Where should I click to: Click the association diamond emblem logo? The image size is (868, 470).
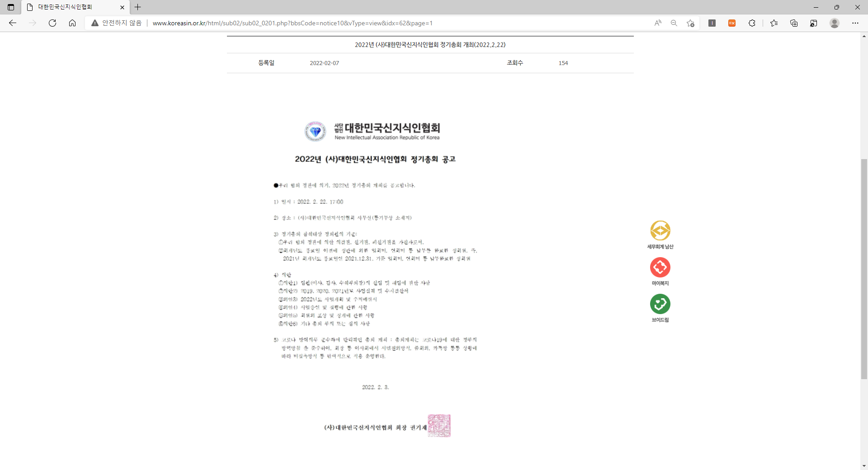pyautogui.click(x=315, y=132)
